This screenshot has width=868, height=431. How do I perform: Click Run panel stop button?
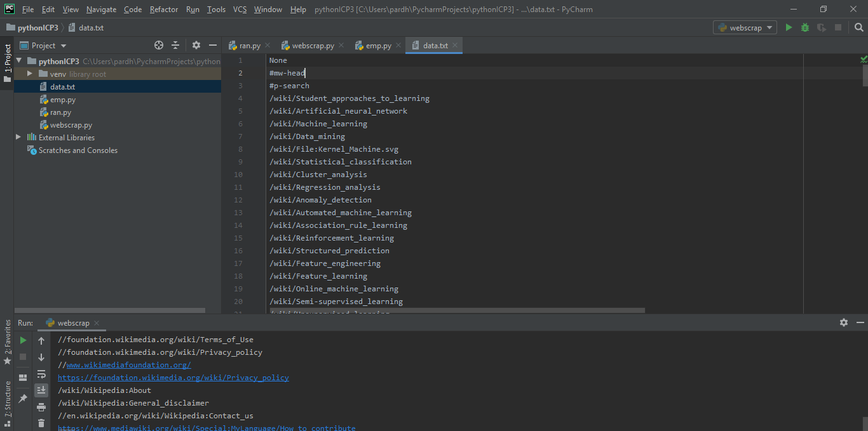tap(23, 357)
